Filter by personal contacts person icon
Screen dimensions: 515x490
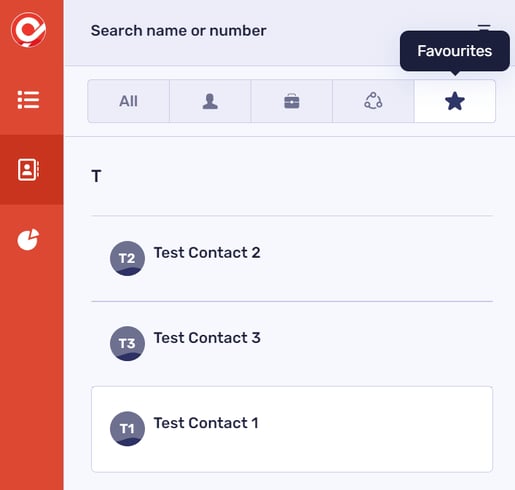coord(210,101)
